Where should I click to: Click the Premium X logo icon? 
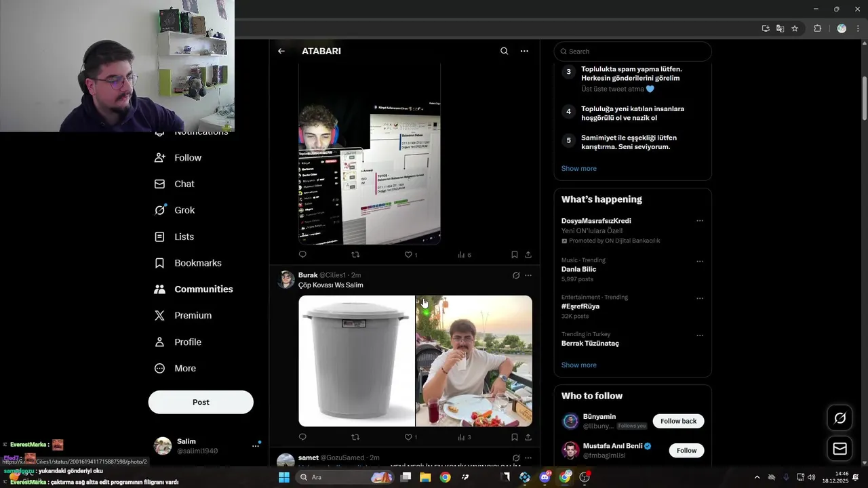(159, 315)
